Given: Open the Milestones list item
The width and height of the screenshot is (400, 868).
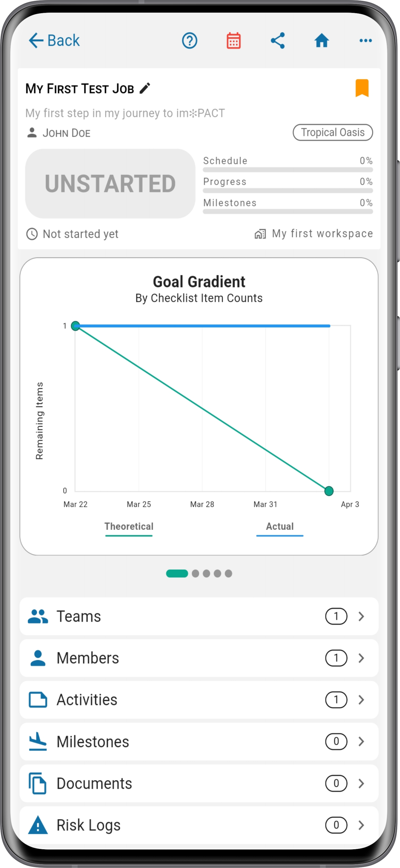Looking at the screenshot, I should 199,742.
